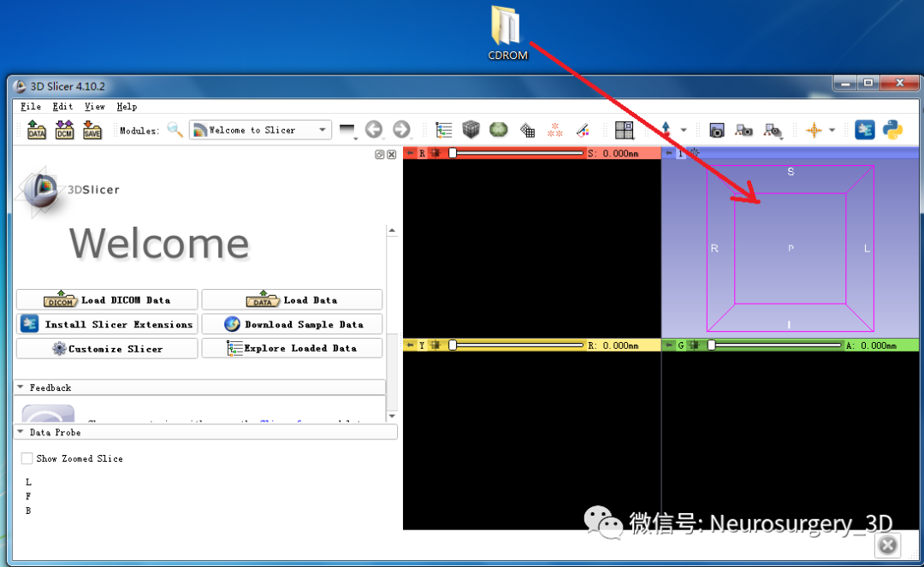This screenshot has height=567, width=924.
Task: Click the Customize Slicer button
Action: pyautogui.click(x=107, y=349)
